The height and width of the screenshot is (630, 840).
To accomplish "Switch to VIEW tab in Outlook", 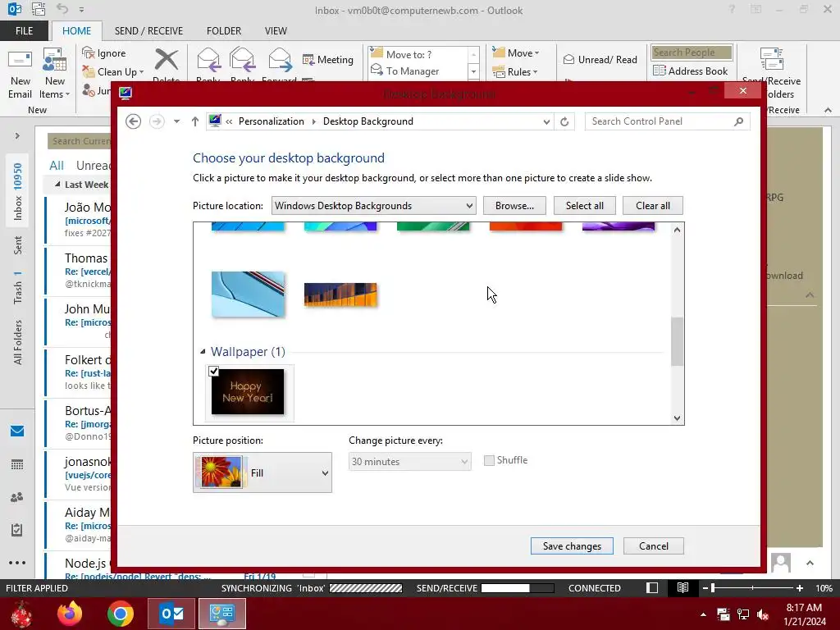I will [x=276, y=31].
